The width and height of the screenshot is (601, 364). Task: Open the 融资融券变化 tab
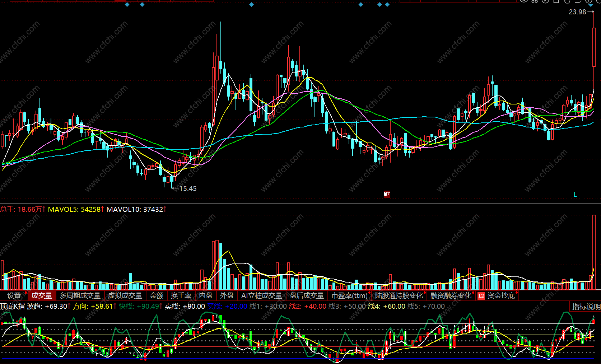451,295
